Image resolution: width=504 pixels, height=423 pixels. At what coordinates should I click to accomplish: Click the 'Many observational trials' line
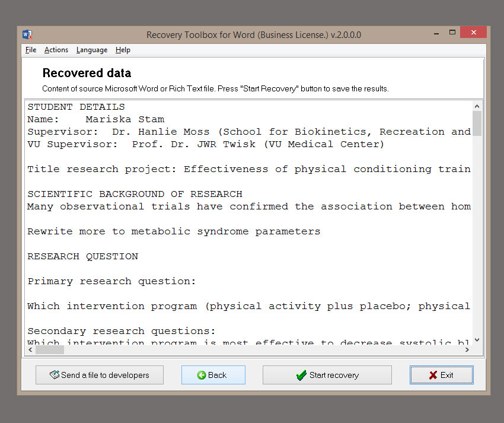click(x=249, y=206)
